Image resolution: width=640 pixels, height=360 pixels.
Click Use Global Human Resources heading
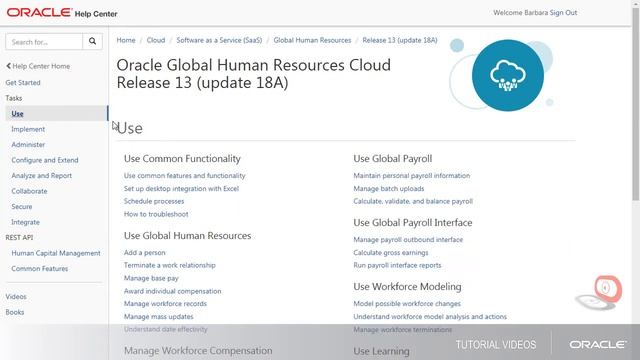pyautogui.click(x=187, y=236)
